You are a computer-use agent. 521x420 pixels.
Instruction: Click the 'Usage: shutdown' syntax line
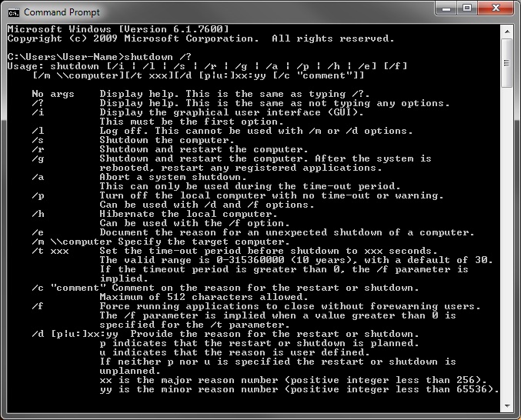pos(207,66)
